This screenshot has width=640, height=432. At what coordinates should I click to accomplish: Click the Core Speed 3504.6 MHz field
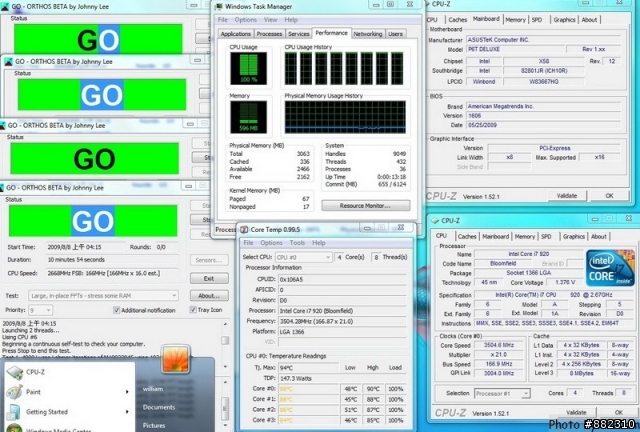tap(499, 345)
